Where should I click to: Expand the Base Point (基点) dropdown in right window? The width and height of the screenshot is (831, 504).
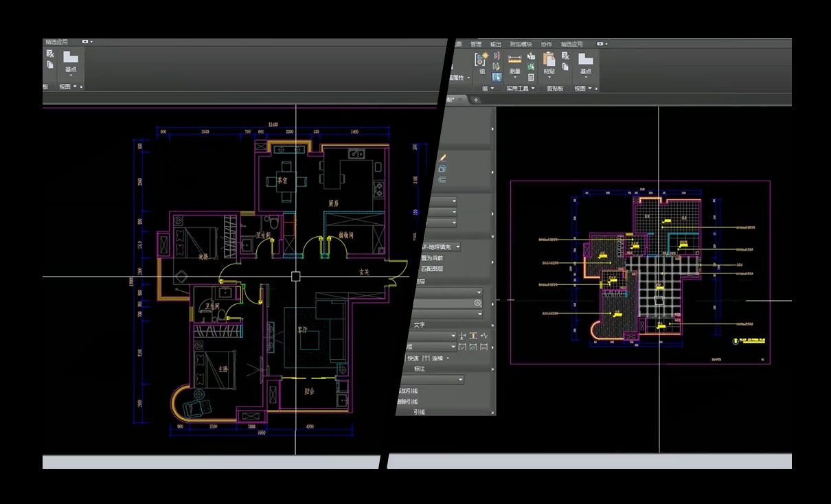[x=585, y=78]
